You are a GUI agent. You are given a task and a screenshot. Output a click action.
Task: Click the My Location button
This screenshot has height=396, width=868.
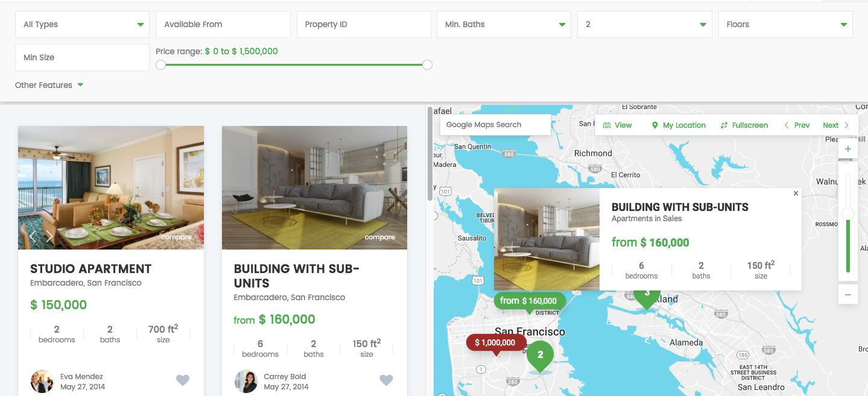pyautogui.click(x=679, y=125)
